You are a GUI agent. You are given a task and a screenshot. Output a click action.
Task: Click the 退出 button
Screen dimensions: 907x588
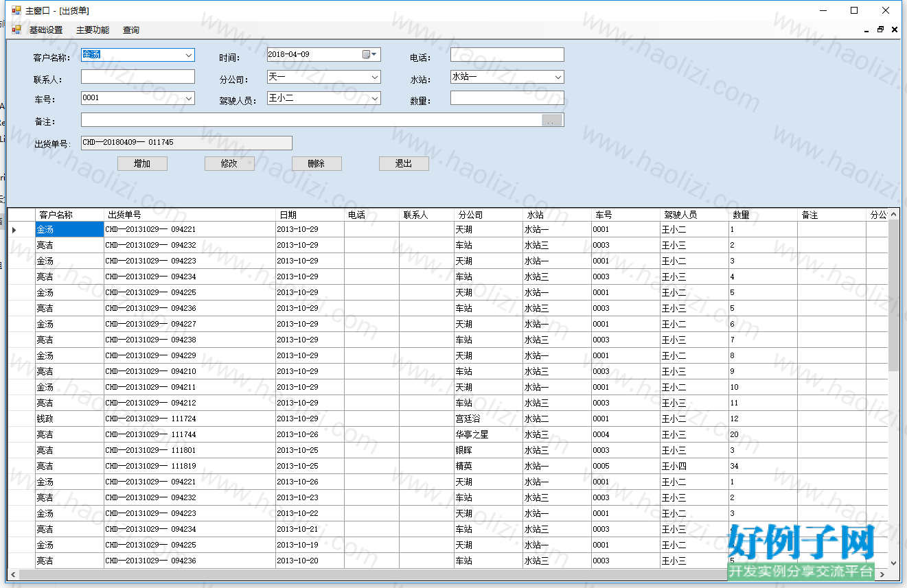404,164
